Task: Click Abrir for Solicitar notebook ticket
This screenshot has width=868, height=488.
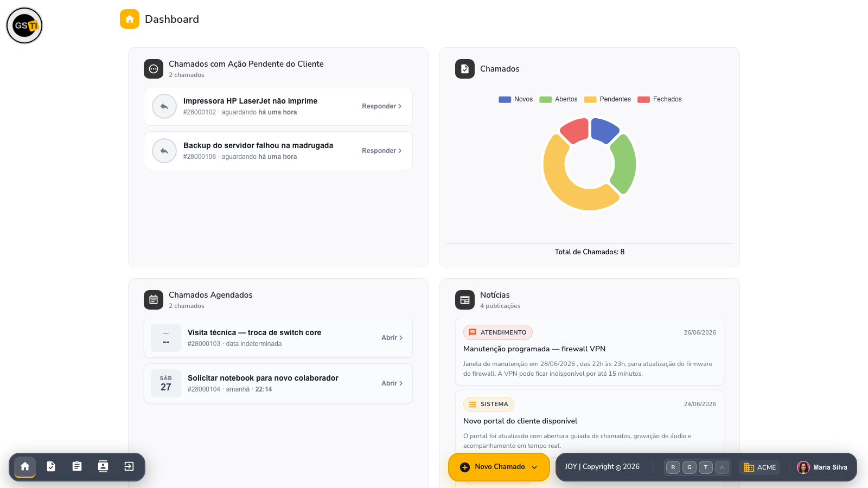Action: [x=392, y=383]
